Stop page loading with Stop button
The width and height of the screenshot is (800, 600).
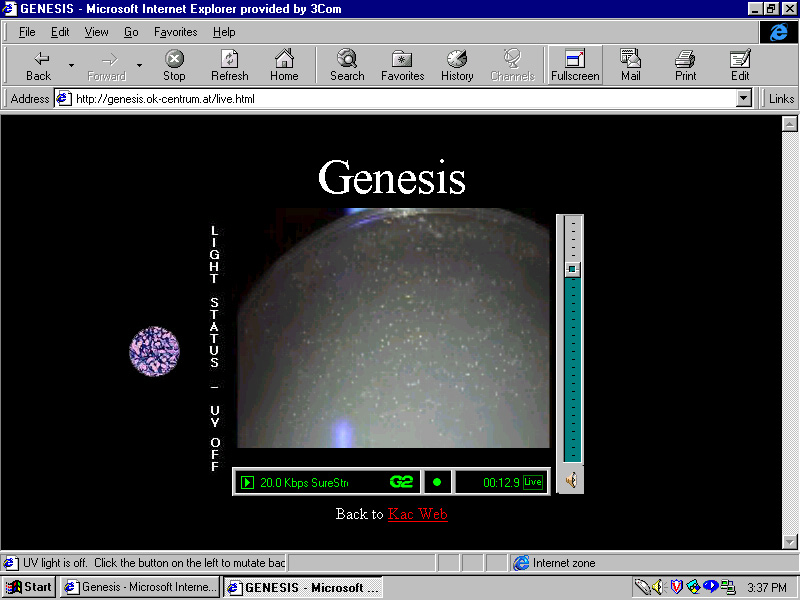click(x=174, y=65)
